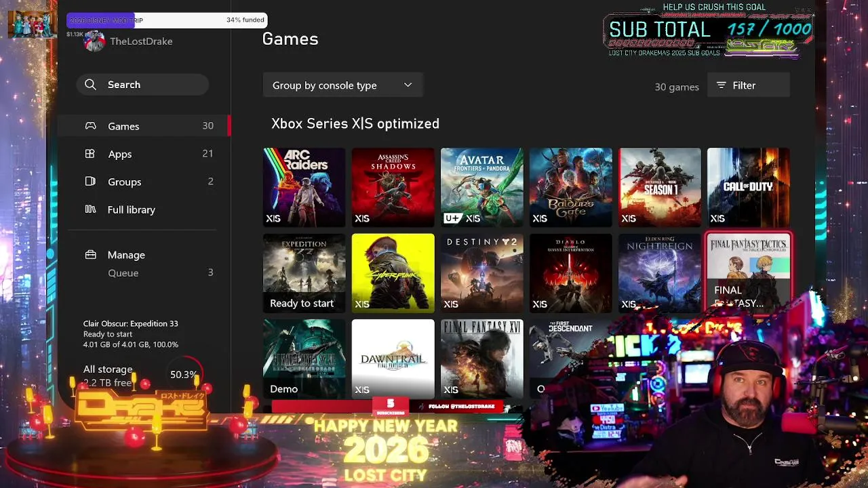
Task: Click the X|S badge on Nightreign tile
Action: 629,304
